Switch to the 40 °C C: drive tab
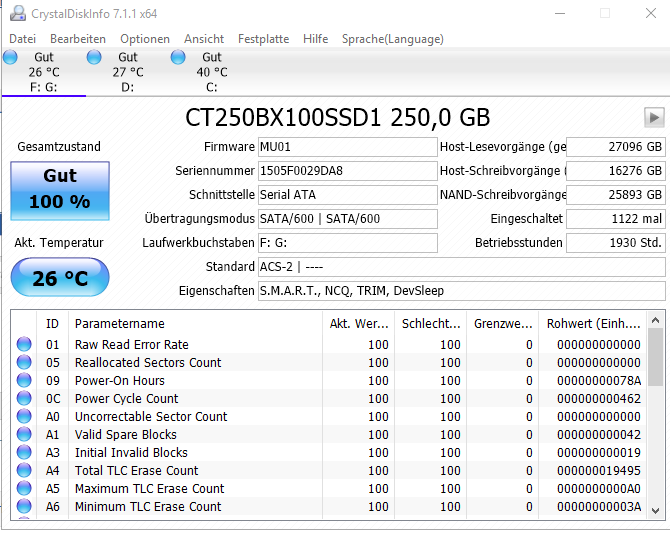670x534 pixels. pos(212,72)
